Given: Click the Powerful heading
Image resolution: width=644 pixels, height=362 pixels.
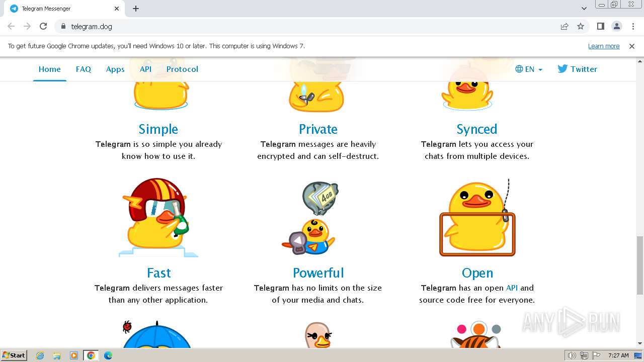Looking at the screenshot, I should pyautogui.click(x=318, y=273).
